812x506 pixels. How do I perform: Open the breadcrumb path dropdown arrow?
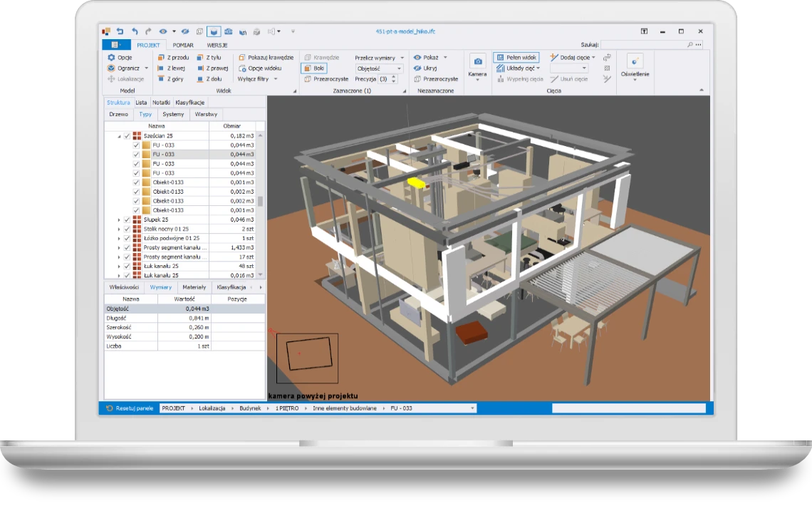coord(472,408)
